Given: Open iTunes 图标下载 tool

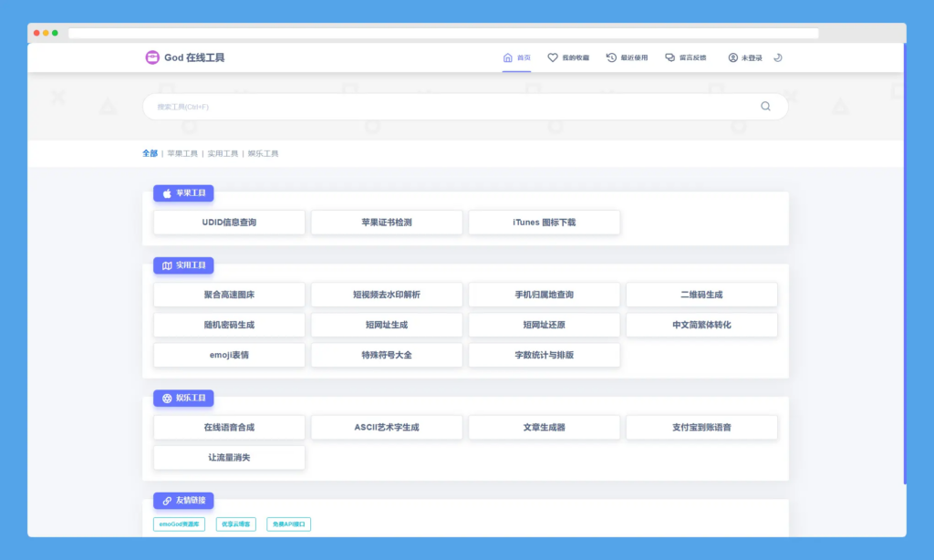Looking at the screenshot, I should (x=545, y=223).
